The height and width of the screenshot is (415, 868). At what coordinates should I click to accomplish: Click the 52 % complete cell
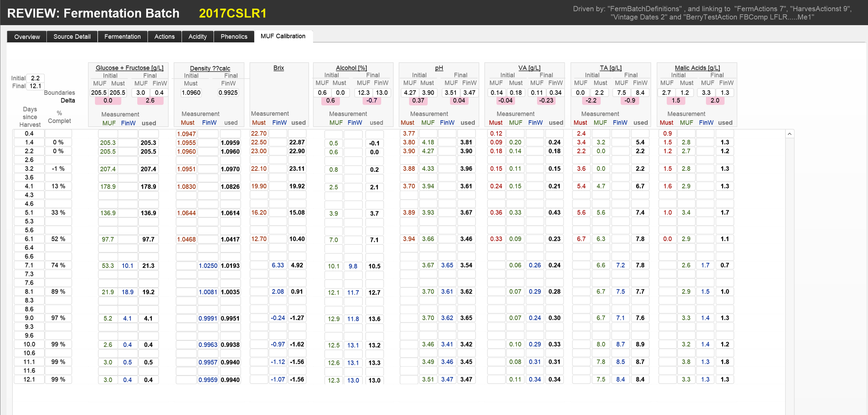(x=58, y=239)
